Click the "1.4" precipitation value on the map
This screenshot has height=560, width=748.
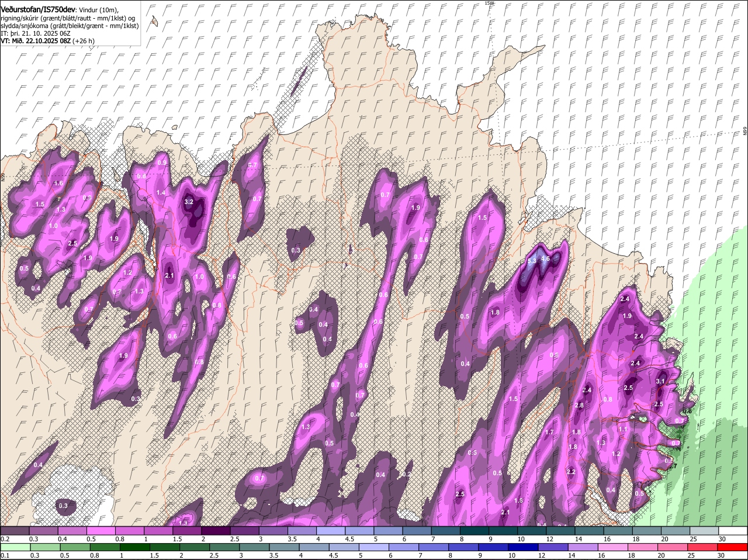pos(161,192)
